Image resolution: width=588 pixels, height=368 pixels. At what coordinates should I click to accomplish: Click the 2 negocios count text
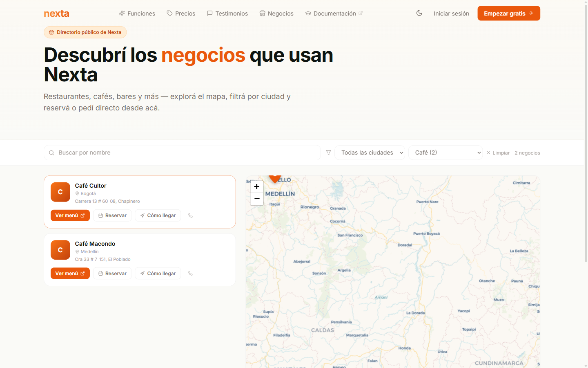527,153
